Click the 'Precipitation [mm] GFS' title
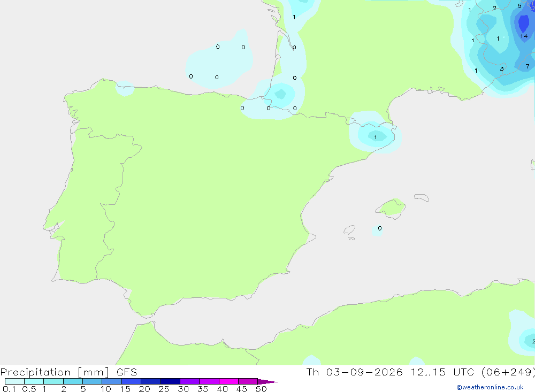The image size is (535, 392). [68, 372]
